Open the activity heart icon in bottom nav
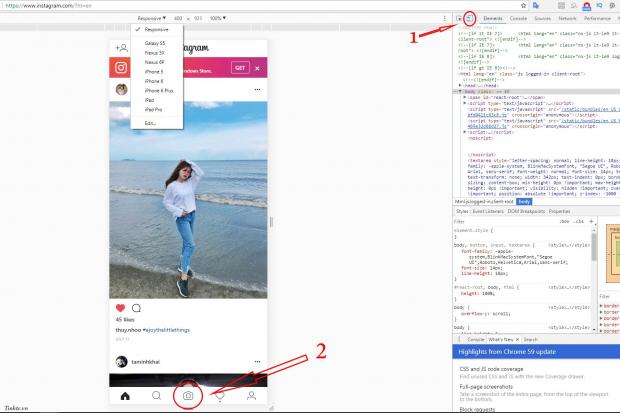This screenshot has height=413, width=620. (220, 396)
